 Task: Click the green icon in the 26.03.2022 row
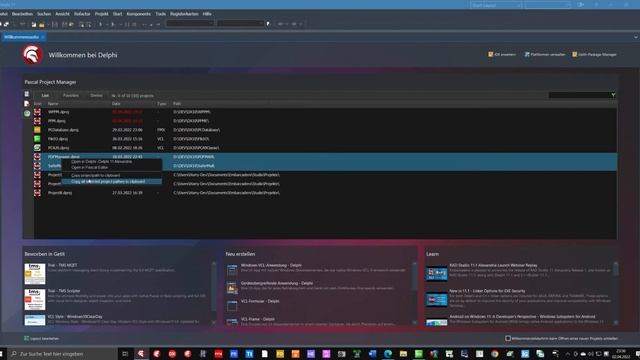37,139
